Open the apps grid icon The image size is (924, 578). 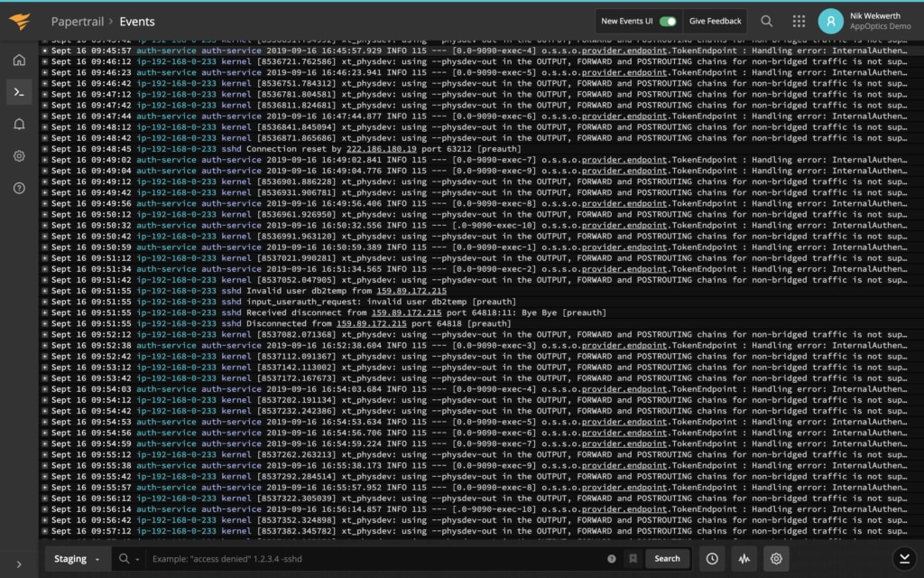[799, 22]
